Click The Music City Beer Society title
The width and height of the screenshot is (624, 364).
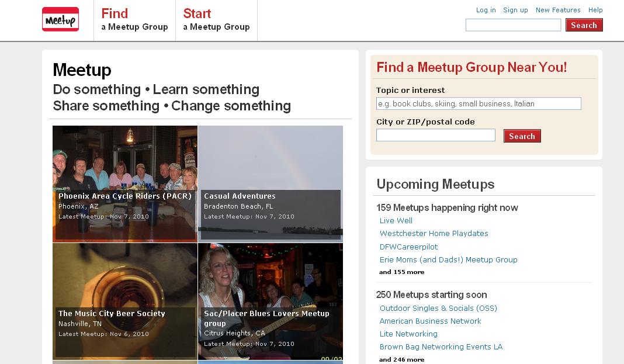(112, 314)
